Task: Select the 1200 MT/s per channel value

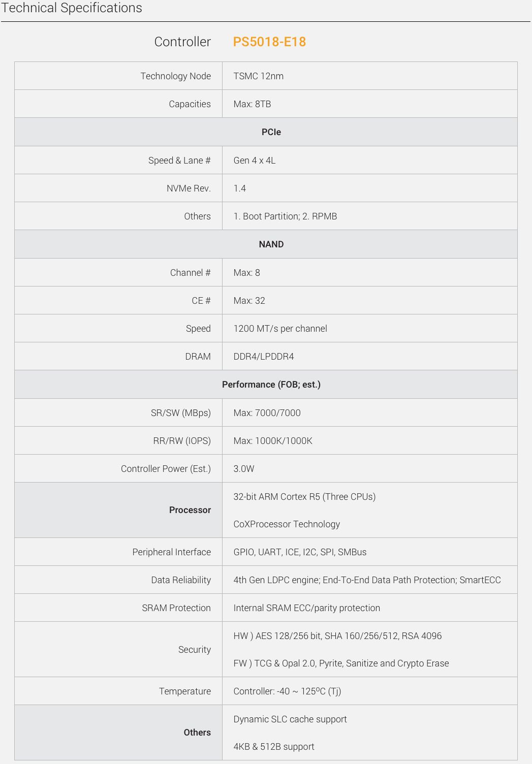Action: (x=280, y=329)
